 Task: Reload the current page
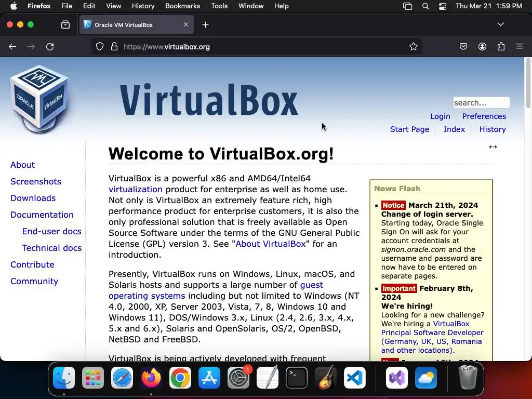click(50, 47)
